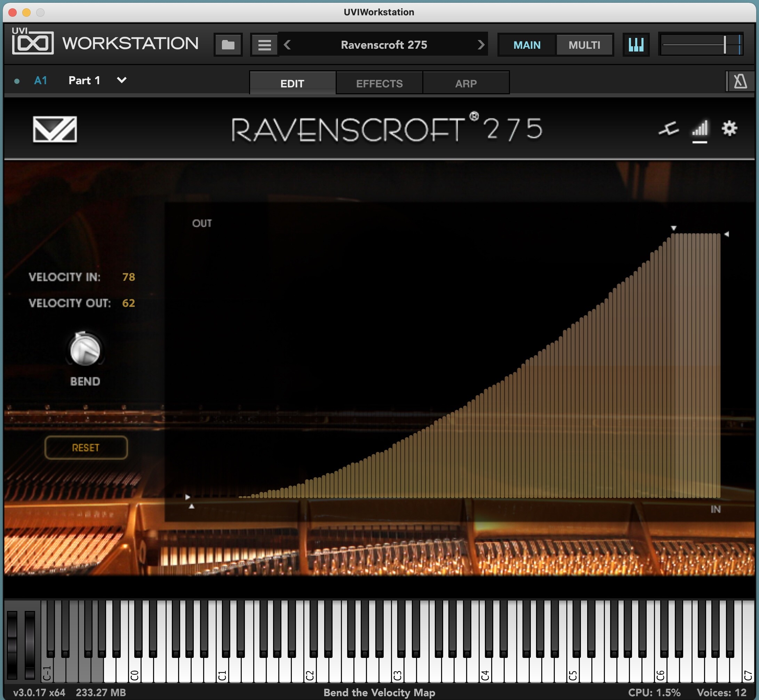Click the BEND knob
This screenshot has width=759, height=700.
pos(85,349)
